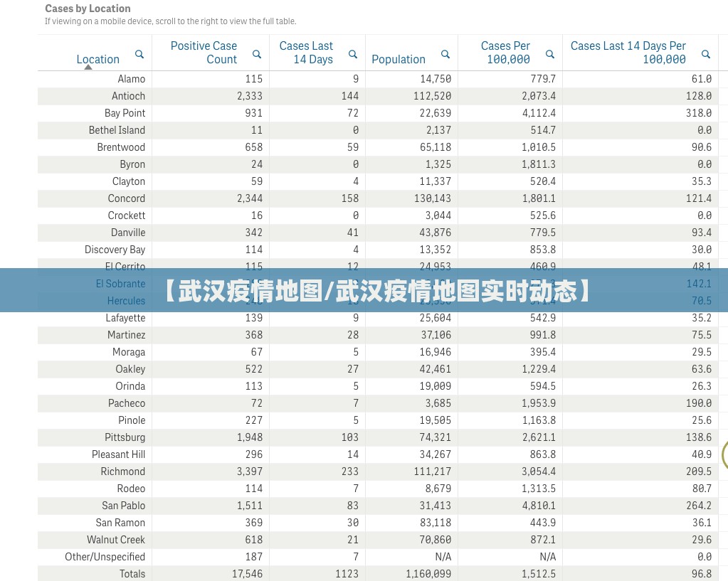Click total positive case count 17,546
Screen dimensions: 728x581
coord(248,574)
